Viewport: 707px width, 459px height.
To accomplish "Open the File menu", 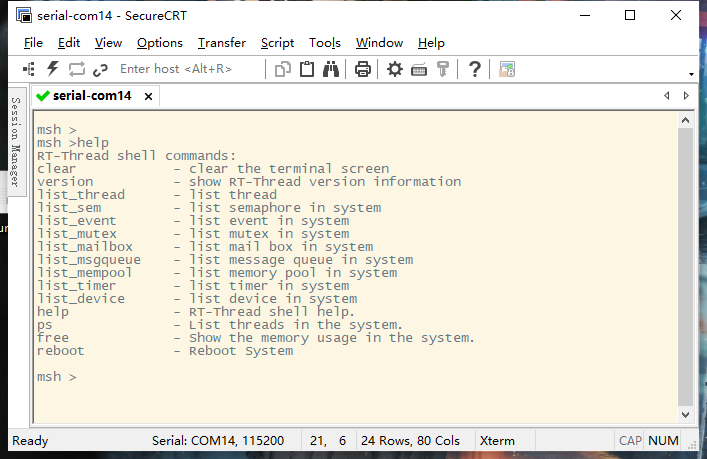I will 33,43.
